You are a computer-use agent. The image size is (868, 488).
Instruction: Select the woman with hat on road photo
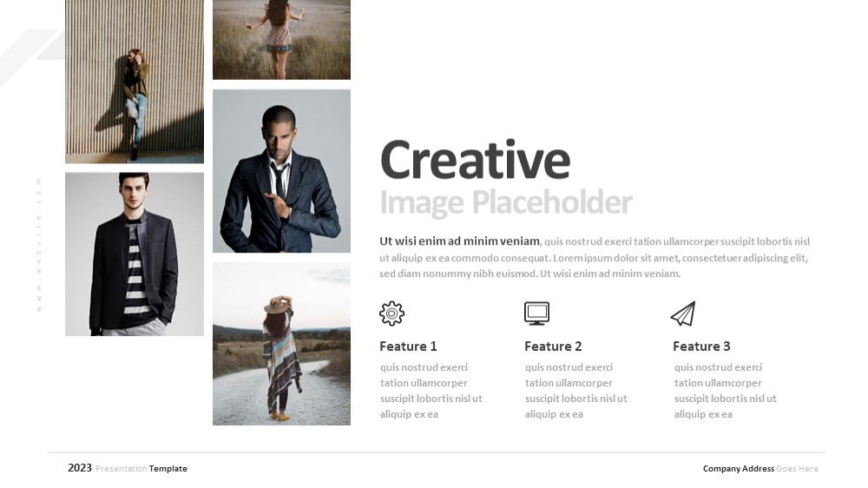281,344
